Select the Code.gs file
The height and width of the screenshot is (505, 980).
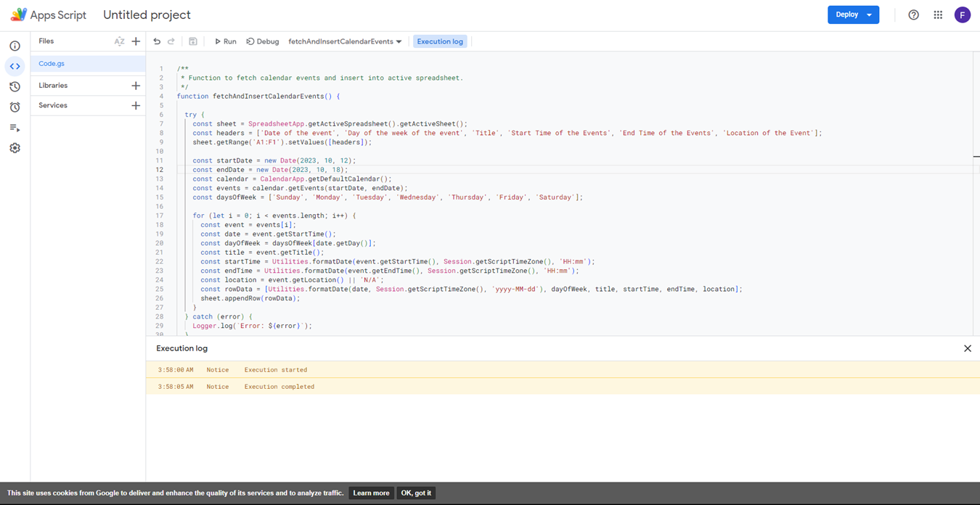(x=52, y=64)
